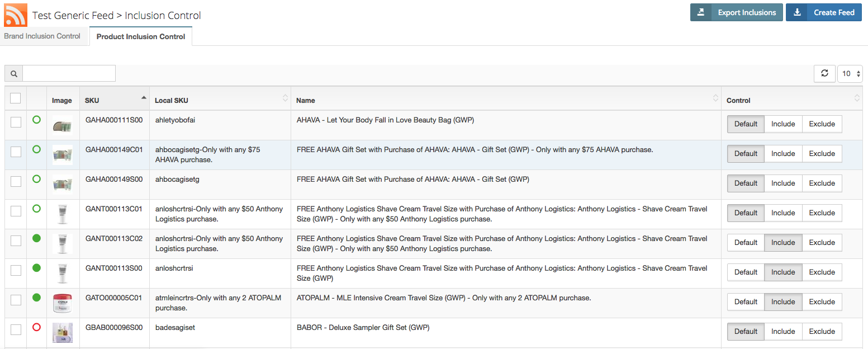Click the Create Feed download icon

pos(796,12)
